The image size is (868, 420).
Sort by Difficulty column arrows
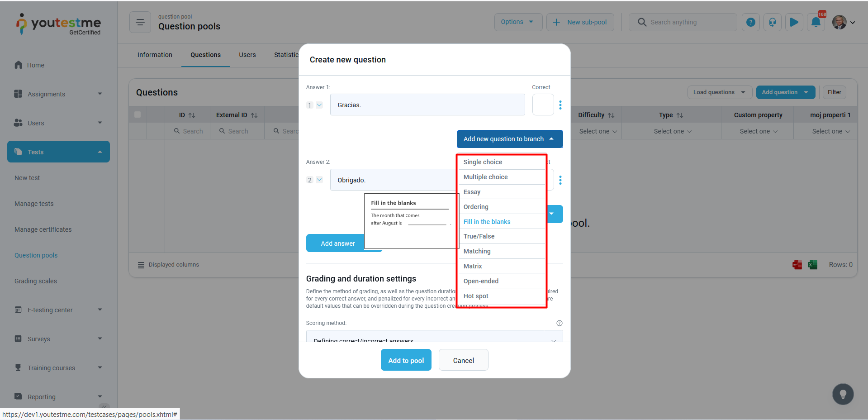pyautogui.click(x=611, y=115)
